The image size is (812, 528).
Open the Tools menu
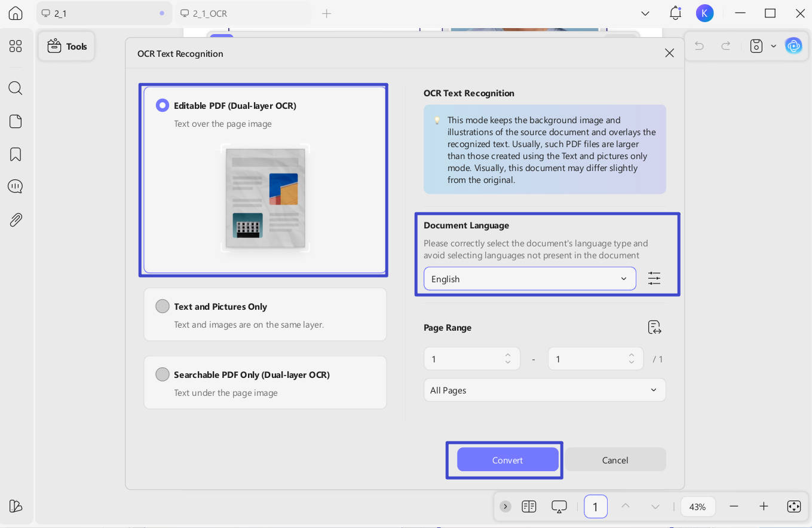(x=66, y=46)
